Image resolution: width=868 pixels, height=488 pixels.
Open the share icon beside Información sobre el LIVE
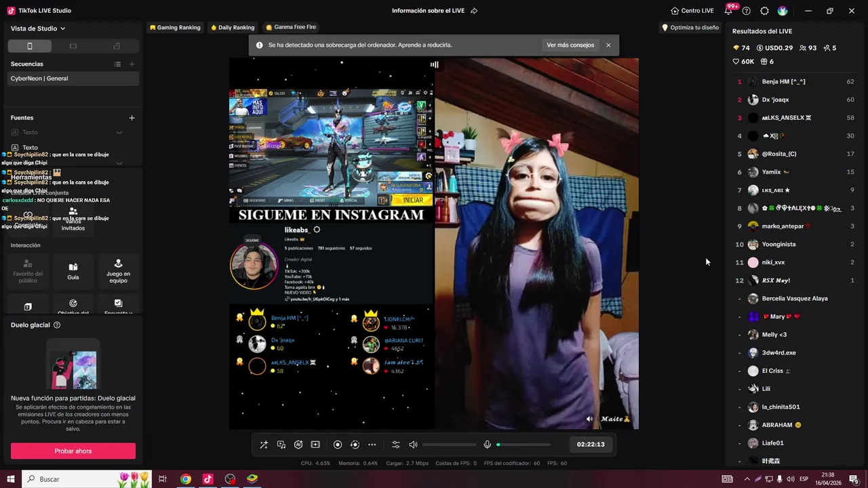pyautogui.click(x=474, y=11)
